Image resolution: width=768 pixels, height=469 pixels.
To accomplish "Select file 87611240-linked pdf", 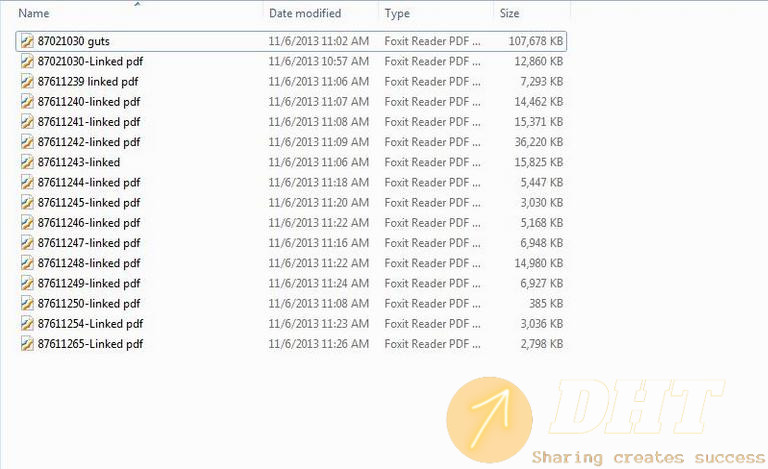I will (89, 102).
